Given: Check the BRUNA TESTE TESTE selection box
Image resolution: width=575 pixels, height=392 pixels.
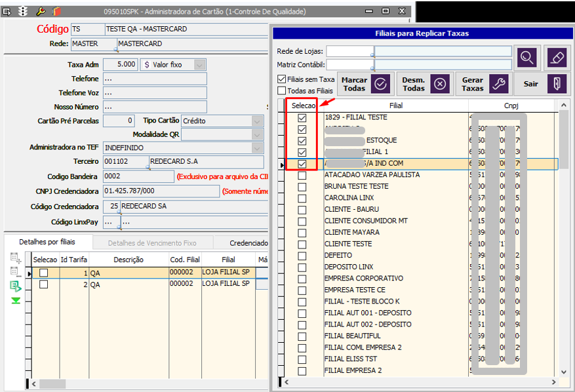Looking at the screenshot, I should point(302,187).
